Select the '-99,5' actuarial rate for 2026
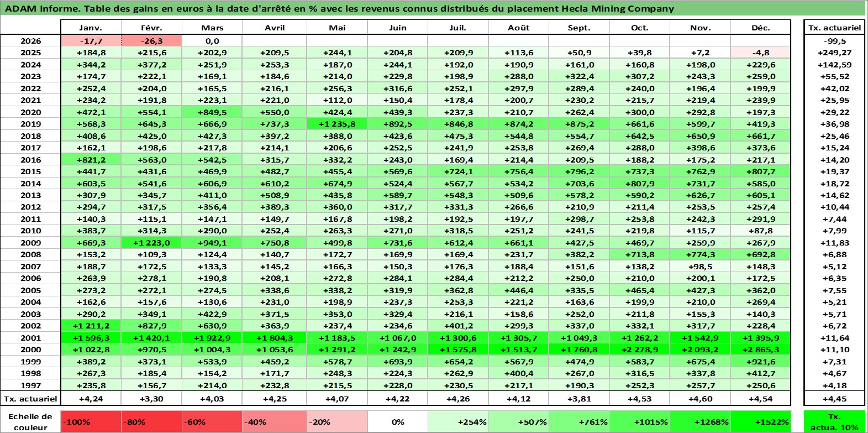The height and width of the screenshot is (433, 868). tap(834, 41)
